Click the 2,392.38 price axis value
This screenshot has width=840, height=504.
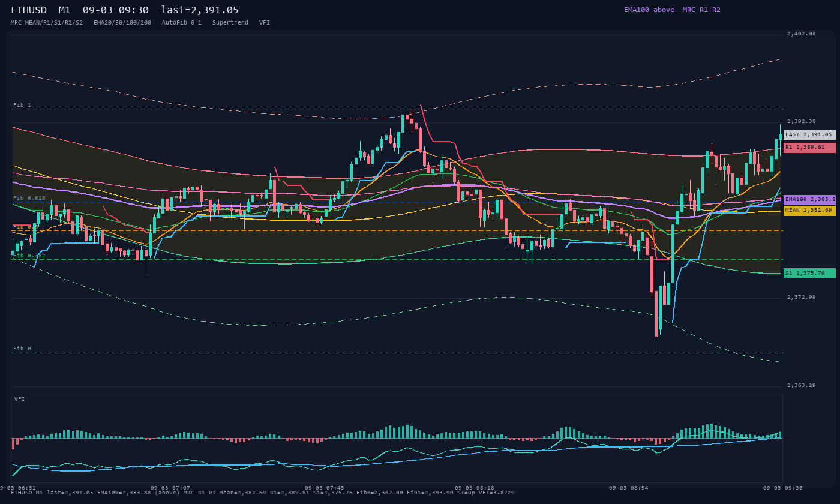click(x=802, y=121)
